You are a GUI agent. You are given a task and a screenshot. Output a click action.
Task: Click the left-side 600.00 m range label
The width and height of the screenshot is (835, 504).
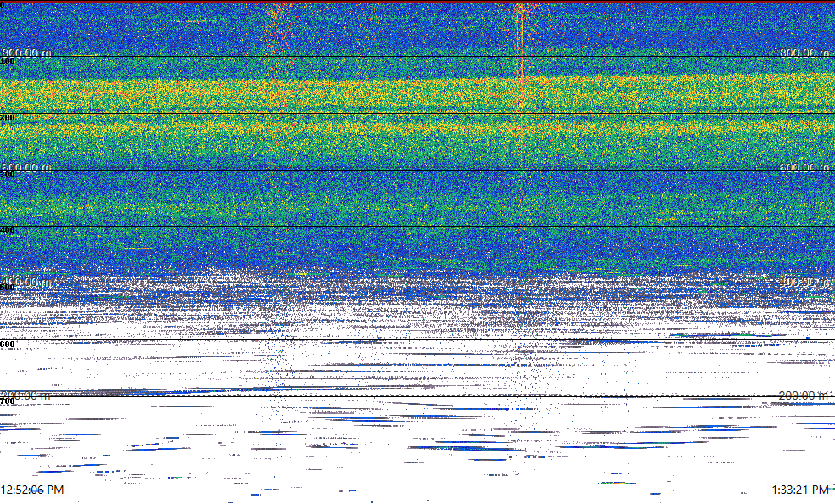26,167
